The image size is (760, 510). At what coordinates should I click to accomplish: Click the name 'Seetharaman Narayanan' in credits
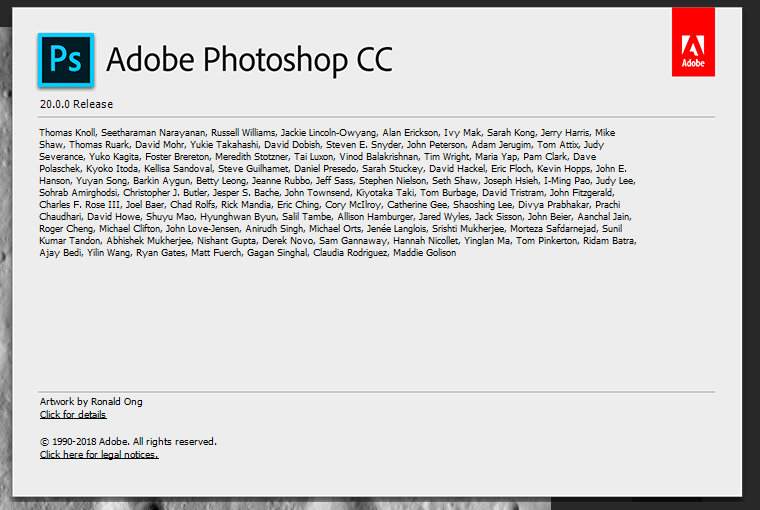tap(153, 133)
